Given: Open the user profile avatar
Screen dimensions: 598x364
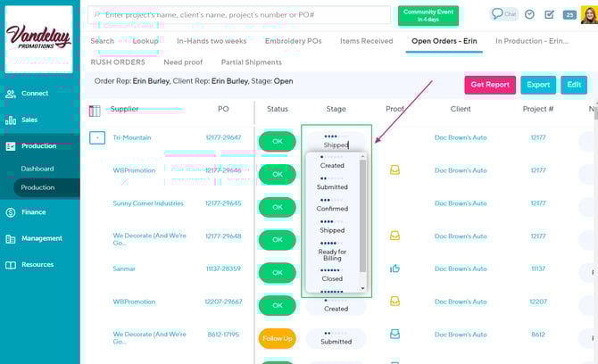Looking at the screenshot, I should tap(589, 14).
